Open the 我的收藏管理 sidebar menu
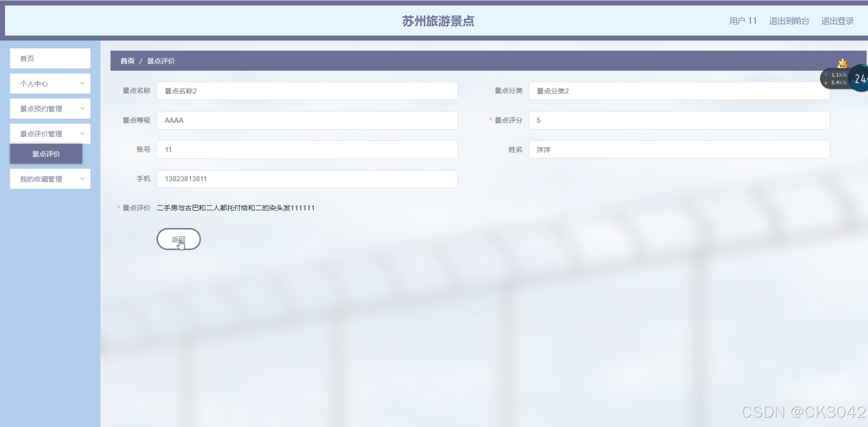 (x=50, y=179)
